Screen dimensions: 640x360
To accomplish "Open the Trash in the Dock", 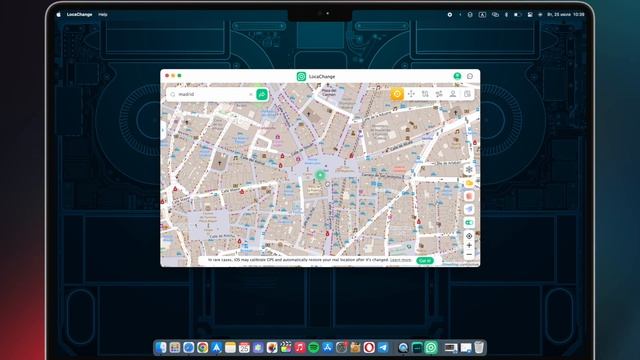I will tap(479, 347).
